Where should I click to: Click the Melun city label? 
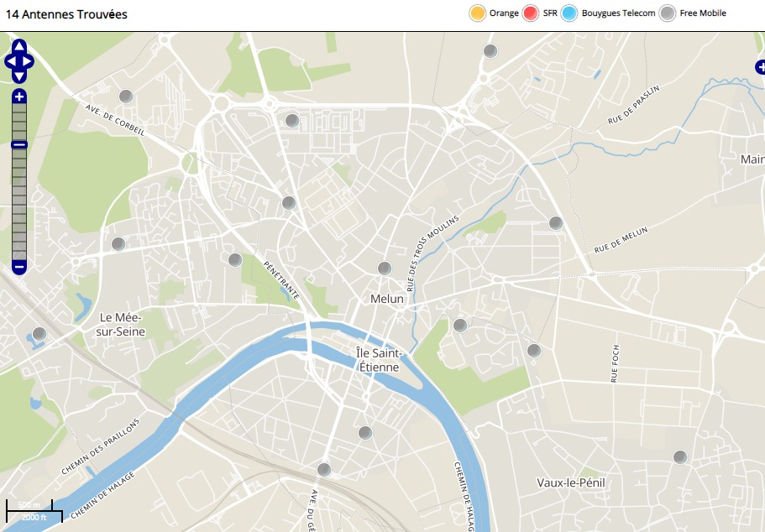point(387,299)
